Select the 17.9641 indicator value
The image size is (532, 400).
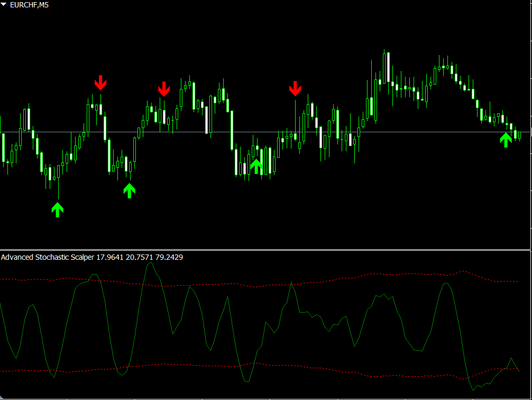(x=110, y=257)
